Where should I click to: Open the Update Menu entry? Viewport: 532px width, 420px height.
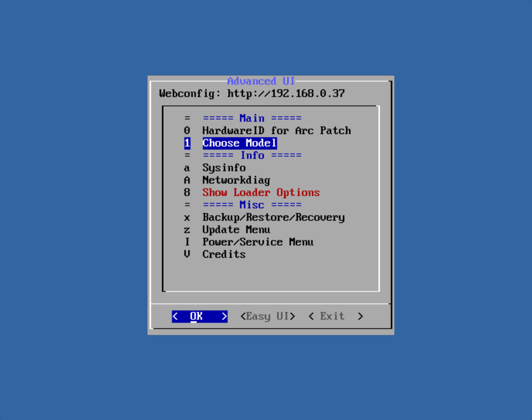coord(236,230)
